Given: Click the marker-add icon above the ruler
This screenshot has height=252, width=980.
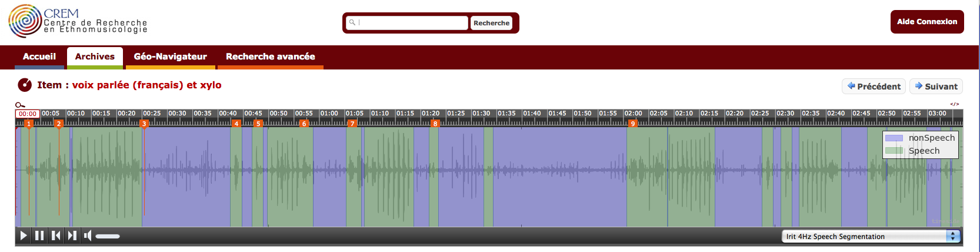Looking at the screenshot, I should coord(20,105).
